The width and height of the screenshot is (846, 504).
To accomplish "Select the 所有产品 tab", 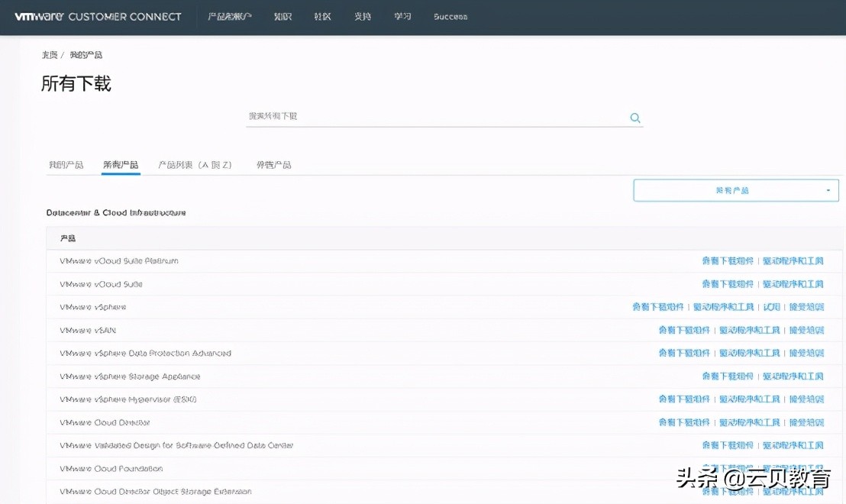I will 121,165.
